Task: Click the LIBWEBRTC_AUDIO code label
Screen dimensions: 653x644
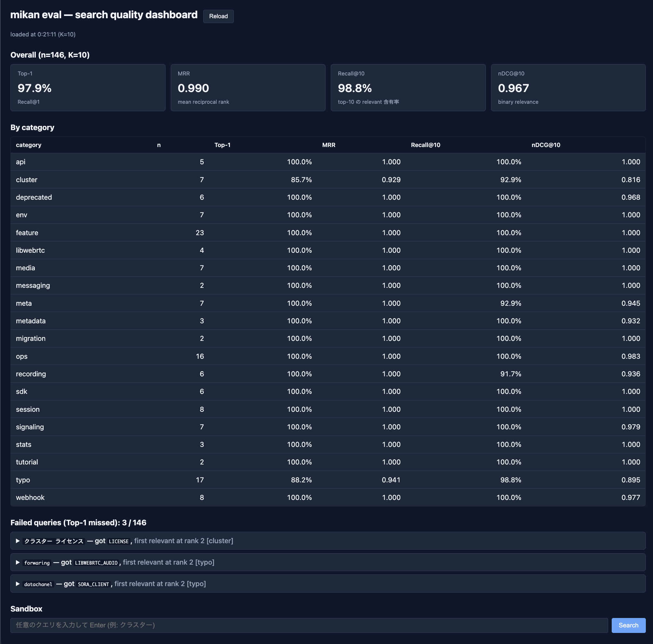Action: pyautogui.click(x=96, y=563)
